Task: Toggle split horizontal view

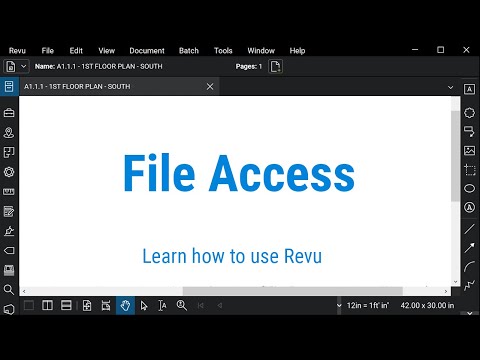Action: (66, 305)
